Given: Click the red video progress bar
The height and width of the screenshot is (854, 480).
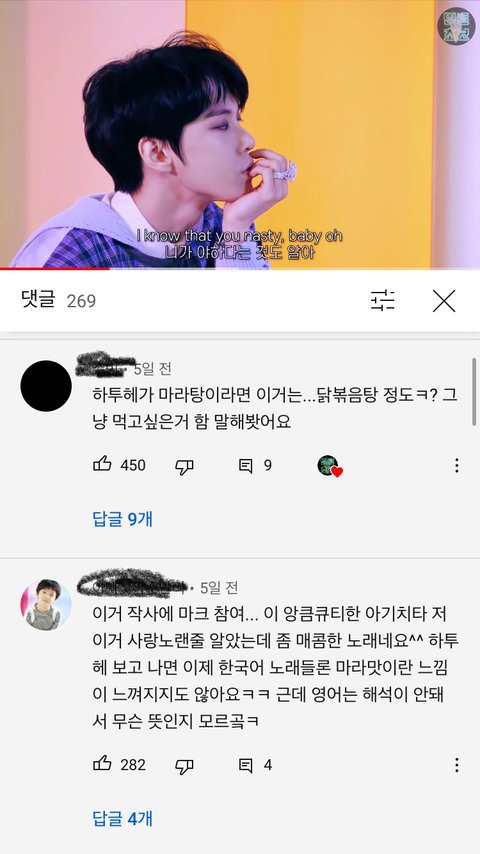Looking at the screenshot, I should 54,268.
